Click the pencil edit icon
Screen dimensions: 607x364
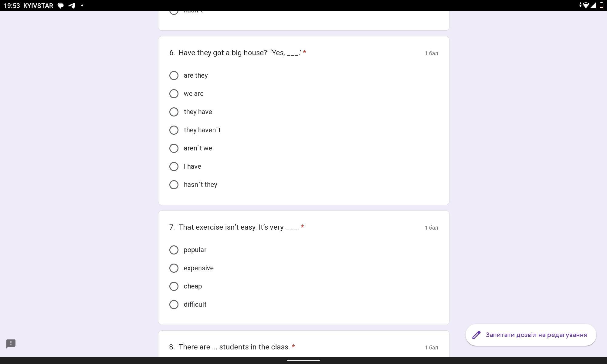click(476, 335)
